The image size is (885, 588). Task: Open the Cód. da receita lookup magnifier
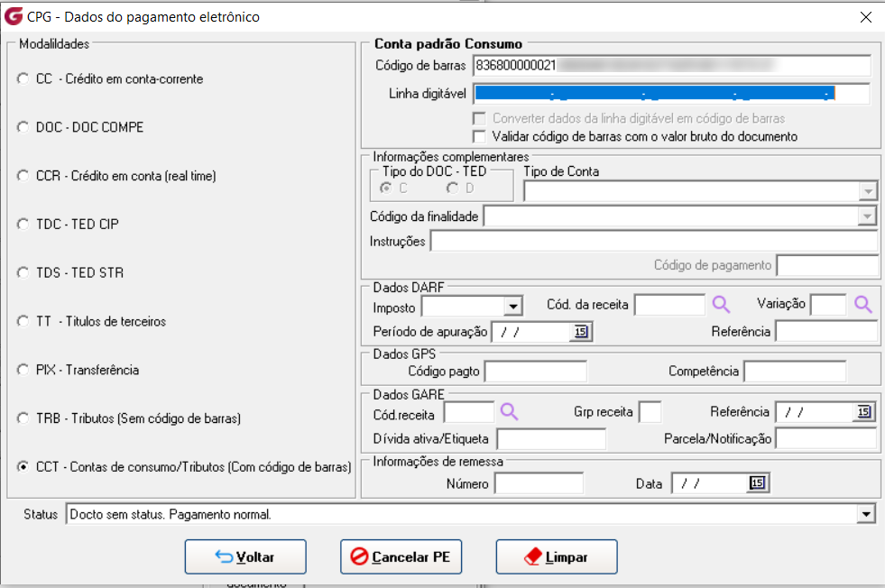click(x=720, y=305)
